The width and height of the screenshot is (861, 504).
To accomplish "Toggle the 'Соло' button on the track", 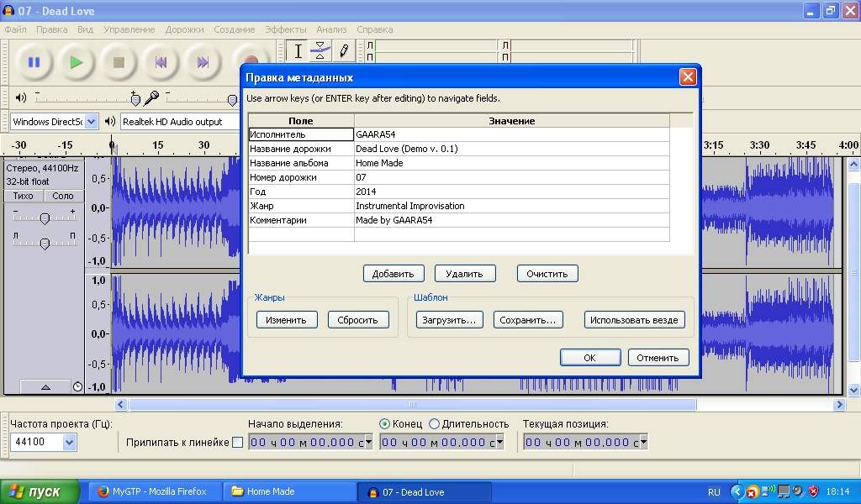I will click(63, 196).
